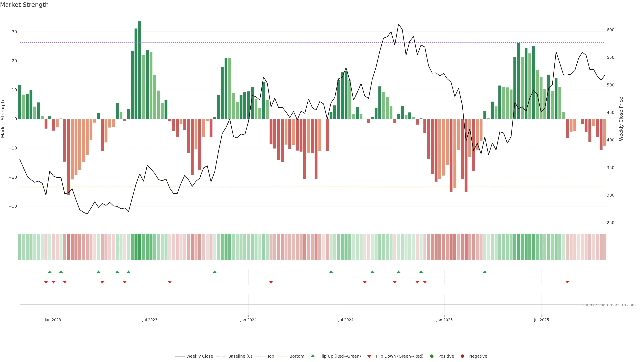
Task: Click the green Positive legend dot
Action: pos(432,356)
